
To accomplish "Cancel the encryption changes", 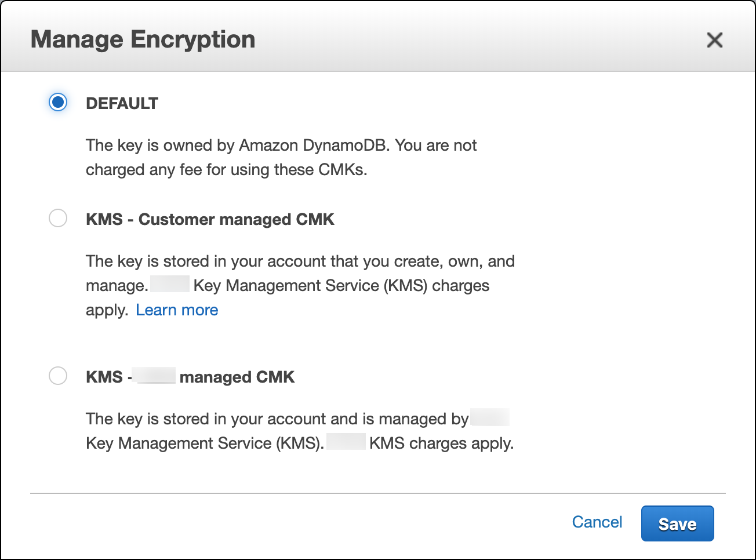I will (x=597, y=522).
